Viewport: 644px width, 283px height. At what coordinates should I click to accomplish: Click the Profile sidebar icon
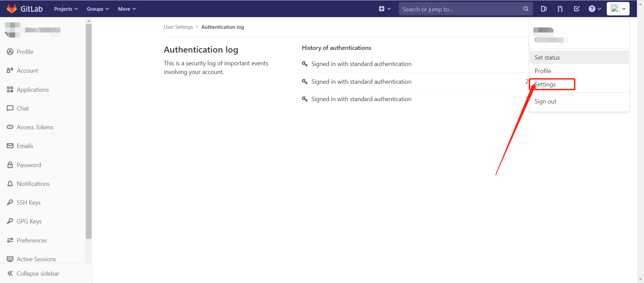(x=10, y=52)
